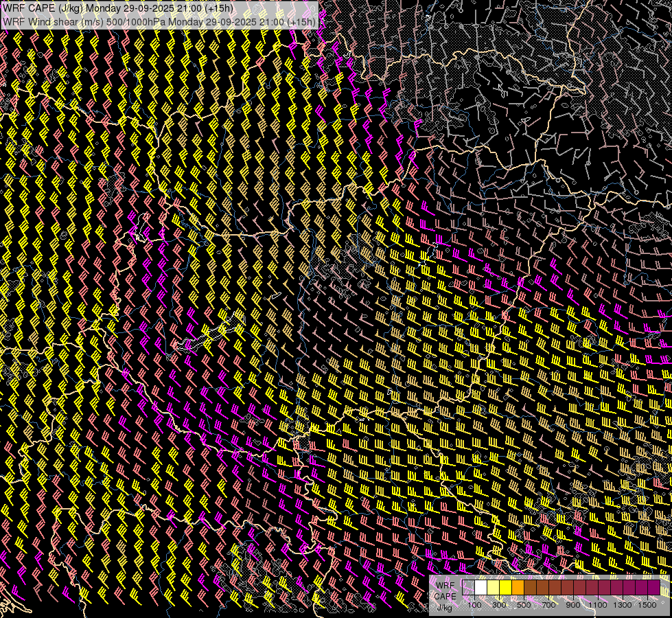Click the 1300 legend value label
Viewport: 672px width, 618px height.
tap(623, 604)
